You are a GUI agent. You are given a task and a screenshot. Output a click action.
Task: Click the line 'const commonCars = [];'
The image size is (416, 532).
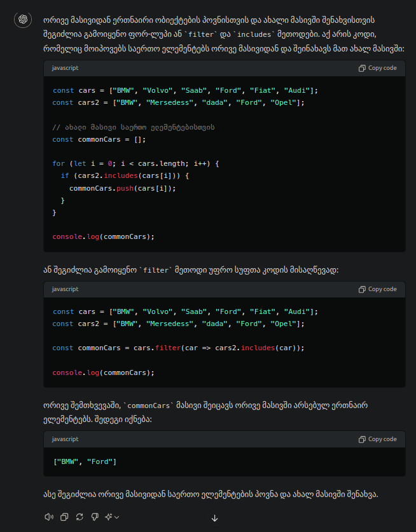(x=99, y=139)
